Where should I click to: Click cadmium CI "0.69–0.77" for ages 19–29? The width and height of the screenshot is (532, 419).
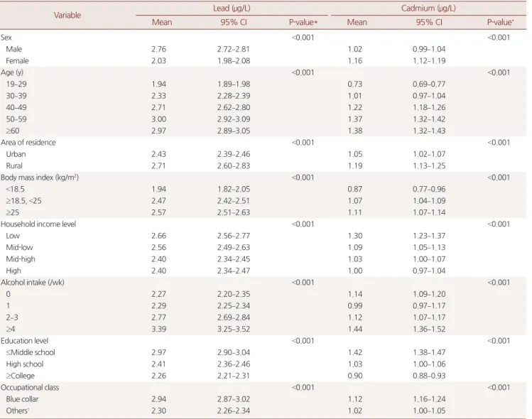tap(429, 84)
